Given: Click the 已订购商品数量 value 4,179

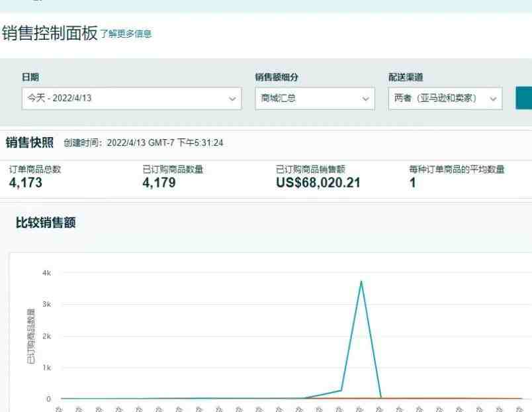Looking at the screenshot, I should pos(159,183).
